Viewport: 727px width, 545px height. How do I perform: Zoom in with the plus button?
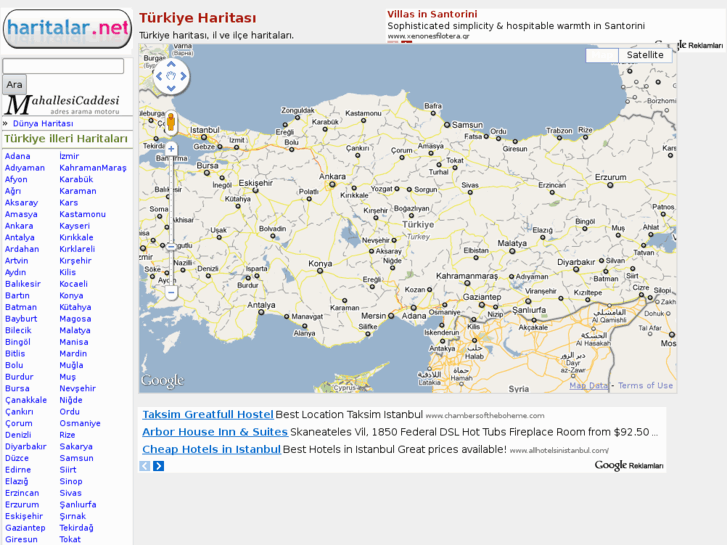click(171, 149)
